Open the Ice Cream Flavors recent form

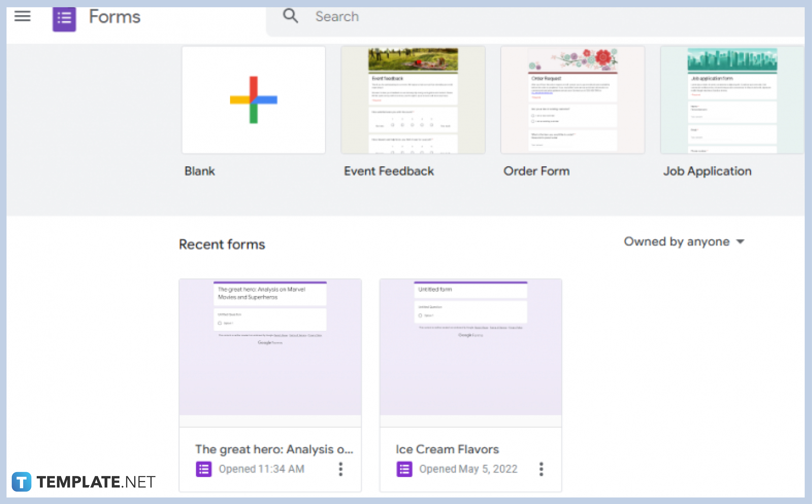pos(470,350)
